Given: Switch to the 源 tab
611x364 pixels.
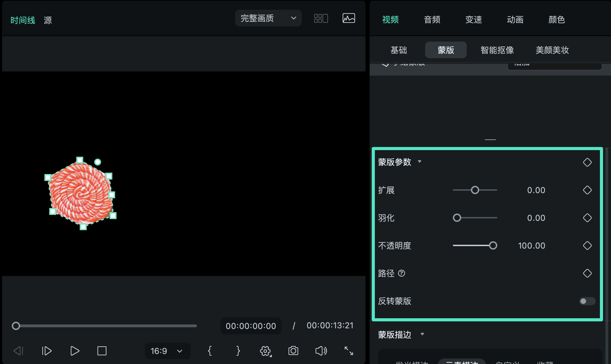Looking at the screenshot, I should (x=48, y=20).
